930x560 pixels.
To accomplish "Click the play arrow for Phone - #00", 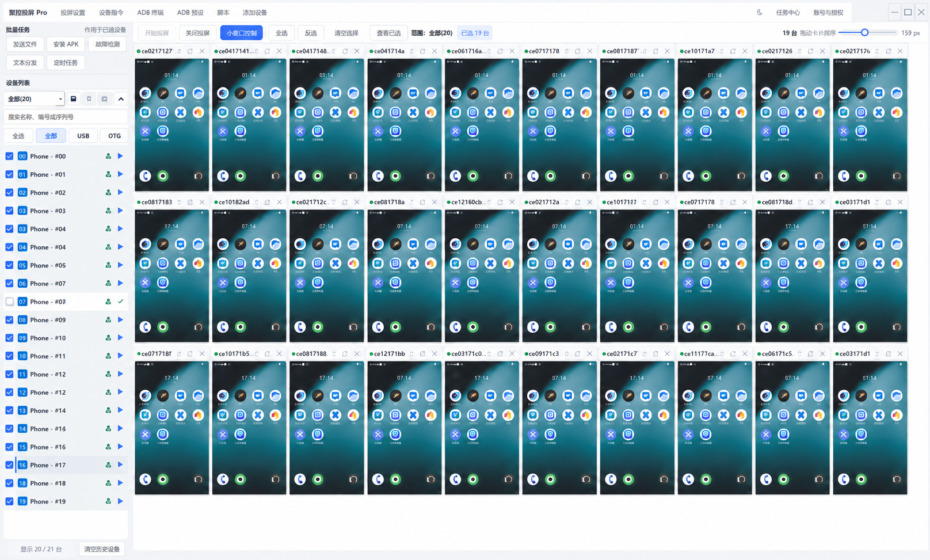I will coord(120,156).
